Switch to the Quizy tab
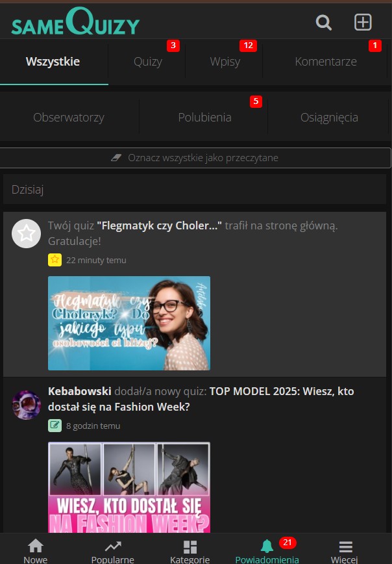The image size is (392, 564). pyautogui.click(x=148, y=62)
